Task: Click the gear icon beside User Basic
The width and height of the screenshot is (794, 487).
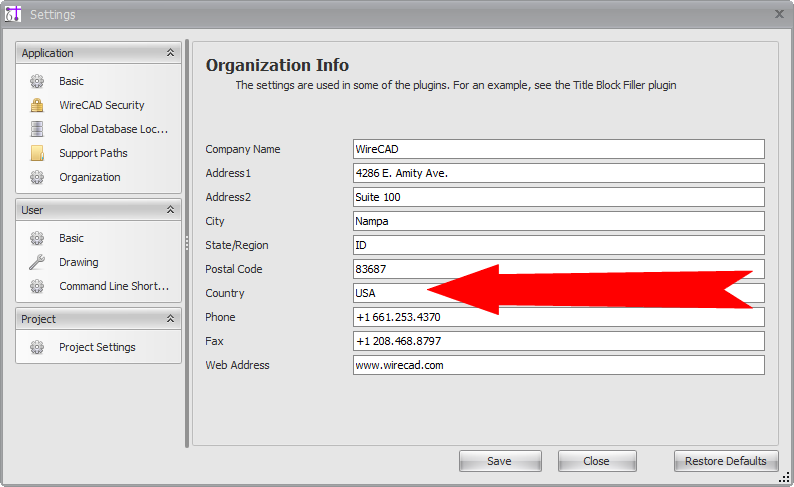Action: (37, 238)
